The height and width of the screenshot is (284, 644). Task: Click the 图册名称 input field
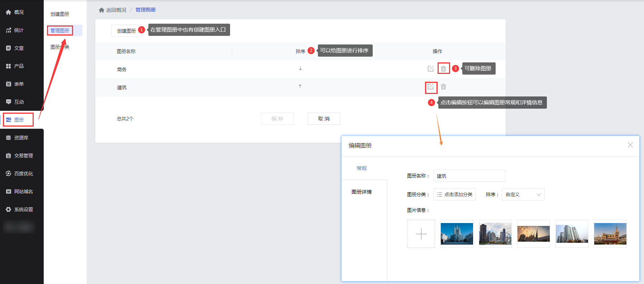tap(469, 176)
